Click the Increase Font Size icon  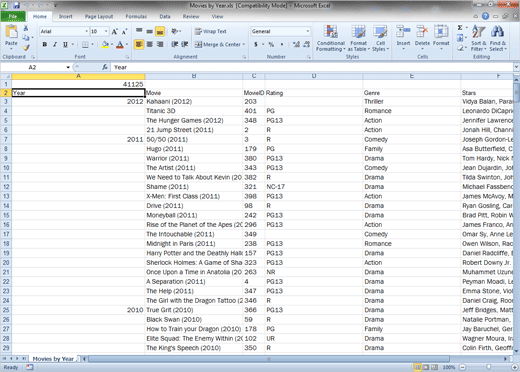click(114, 32)
